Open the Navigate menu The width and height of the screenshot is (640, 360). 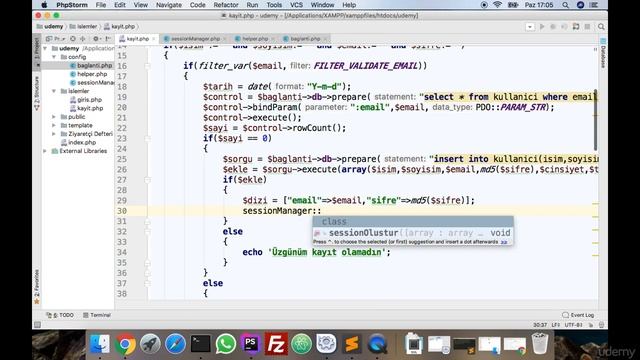[169, 5]
